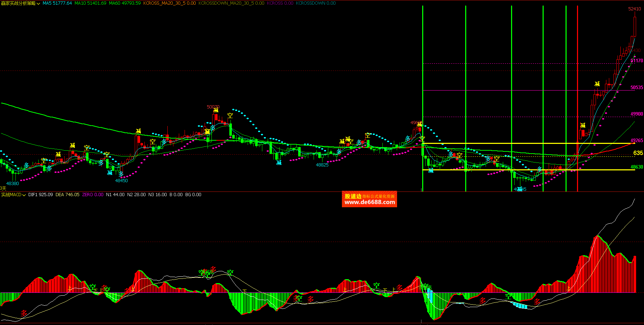This screenshot has width=644, height=325.
Task: Click the 50070 high price marker
Action: pos(213,107)
